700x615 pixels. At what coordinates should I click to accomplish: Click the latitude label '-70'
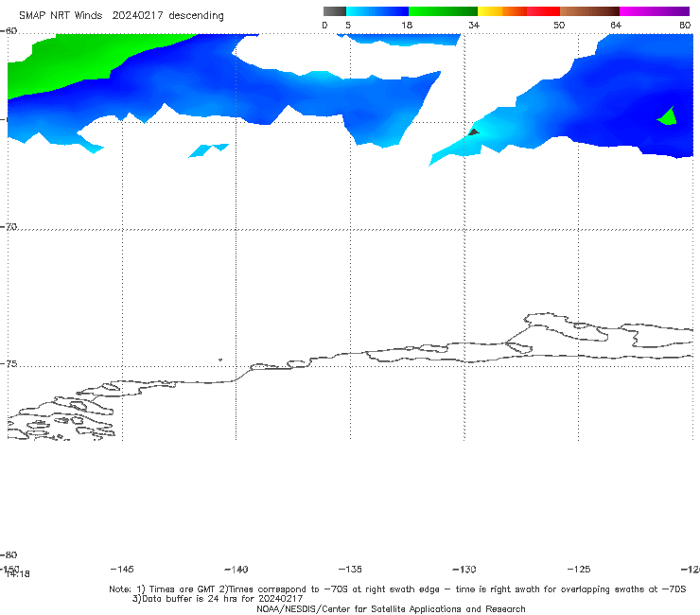9,227
